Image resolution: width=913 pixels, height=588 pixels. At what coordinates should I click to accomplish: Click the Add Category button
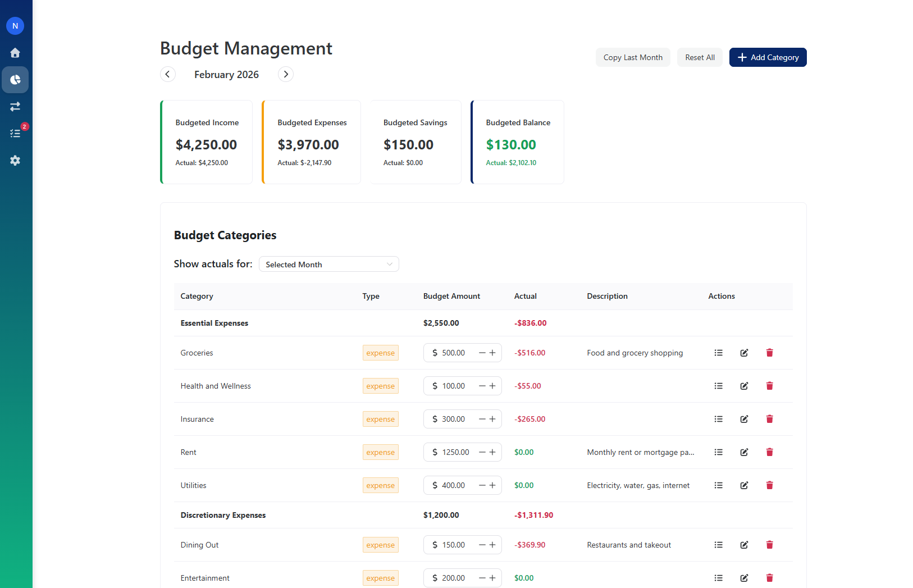[x=768, y=57]
